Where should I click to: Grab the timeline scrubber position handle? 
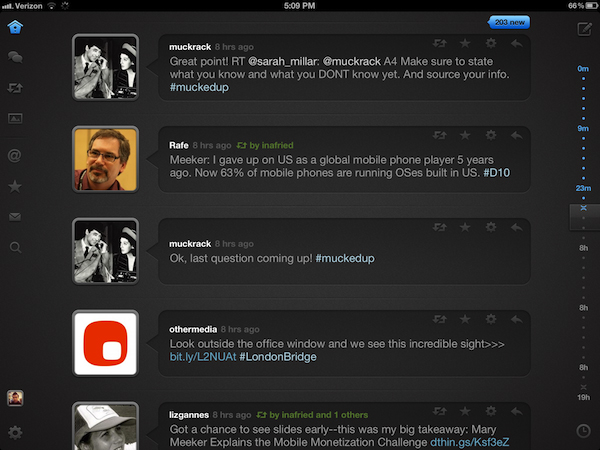tap(584, 217)
